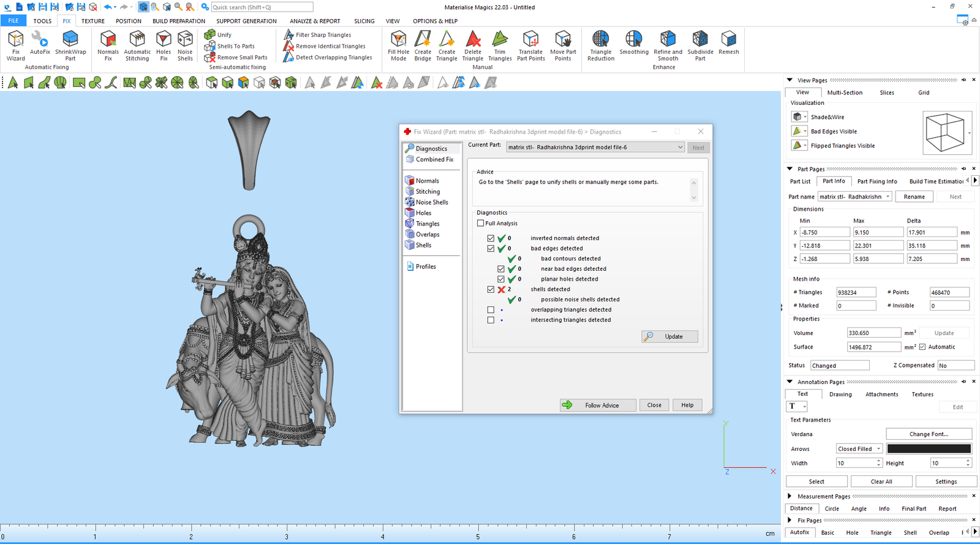Open the Build Preparation ribbon tab
This screenshot has height=544, width=980.
click(179, 21)
